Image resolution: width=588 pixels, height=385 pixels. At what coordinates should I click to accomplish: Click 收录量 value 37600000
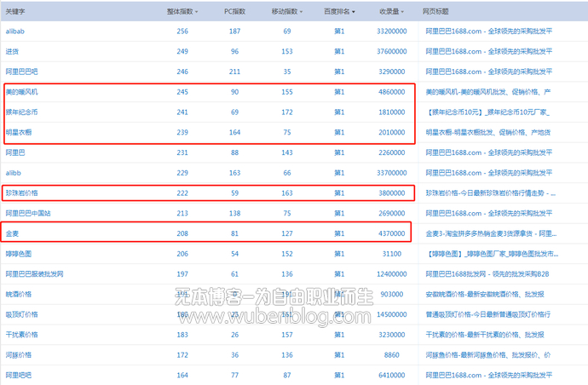coord(392,52)
